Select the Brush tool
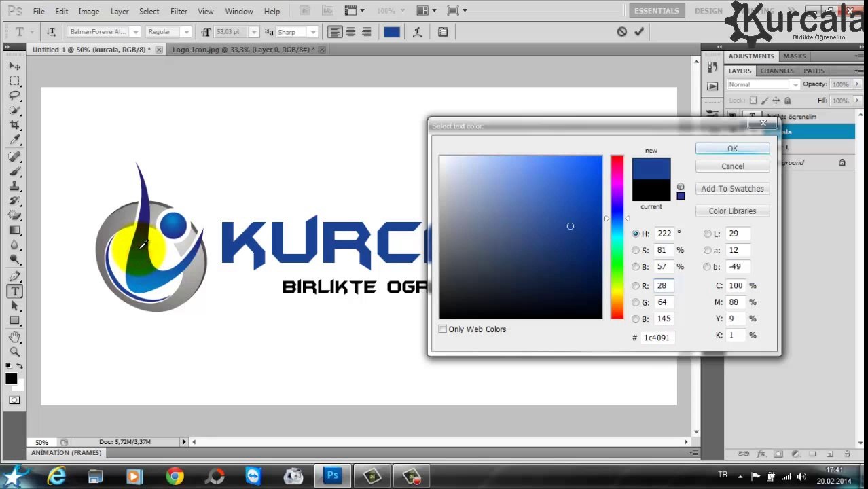 point(15,171)
